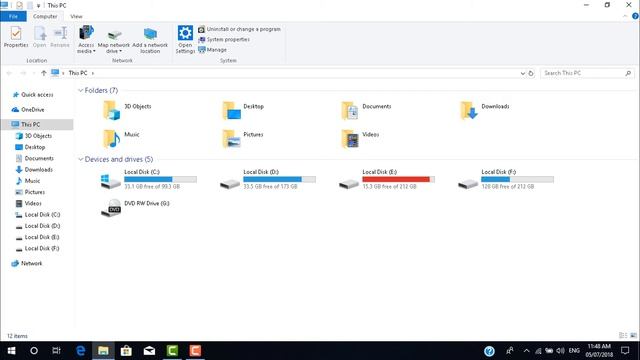The image size is (640, 360).
Task: Open Access media dropdown
Action: [x=86, y=40]
